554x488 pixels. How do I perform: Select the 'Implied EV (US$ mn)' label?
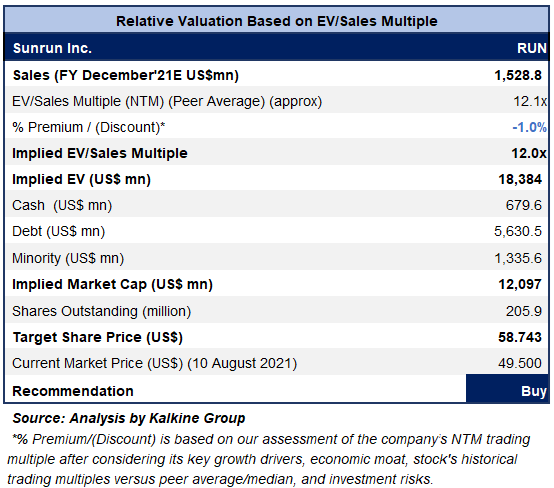[x=81, y=180]
